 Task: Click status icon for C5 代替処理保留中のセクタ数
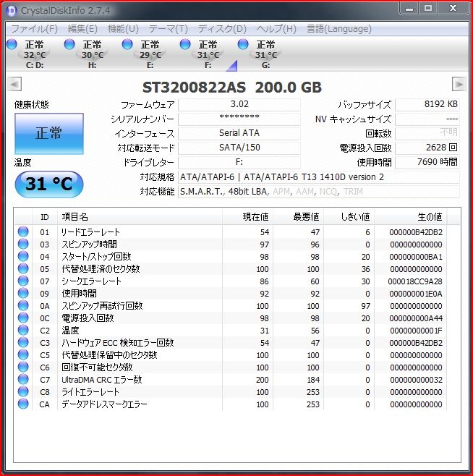click(x=23, y=354)
